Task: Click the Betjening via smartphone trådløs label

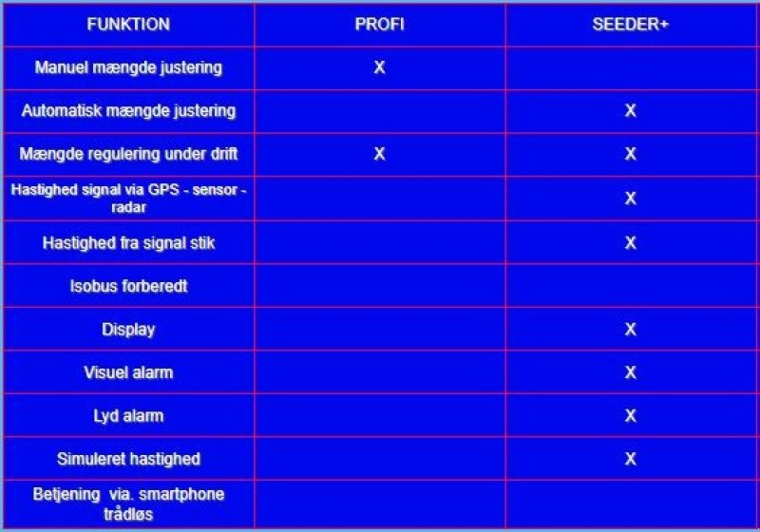Action: (128, 503)
